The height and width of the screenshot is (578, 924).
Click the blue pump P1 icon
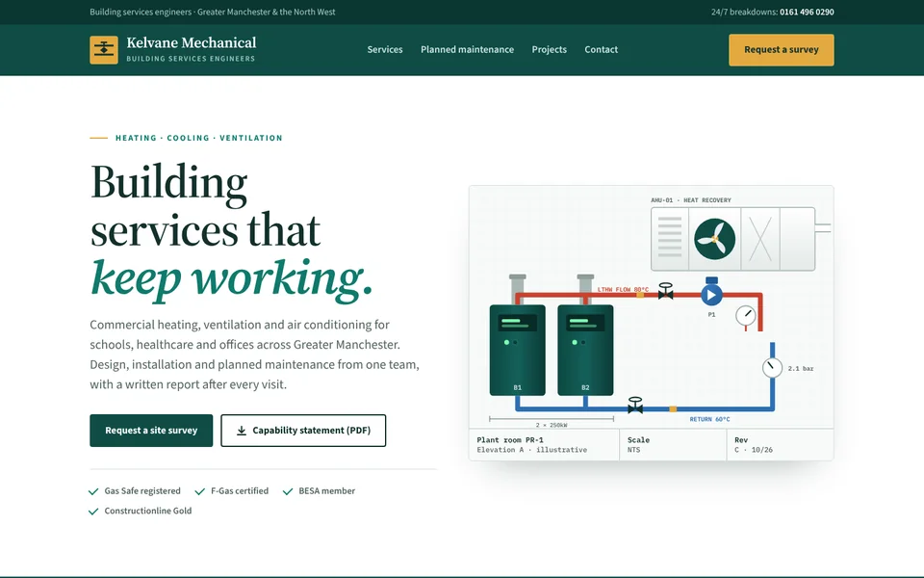pyautogui.click(x=712, y=293)
